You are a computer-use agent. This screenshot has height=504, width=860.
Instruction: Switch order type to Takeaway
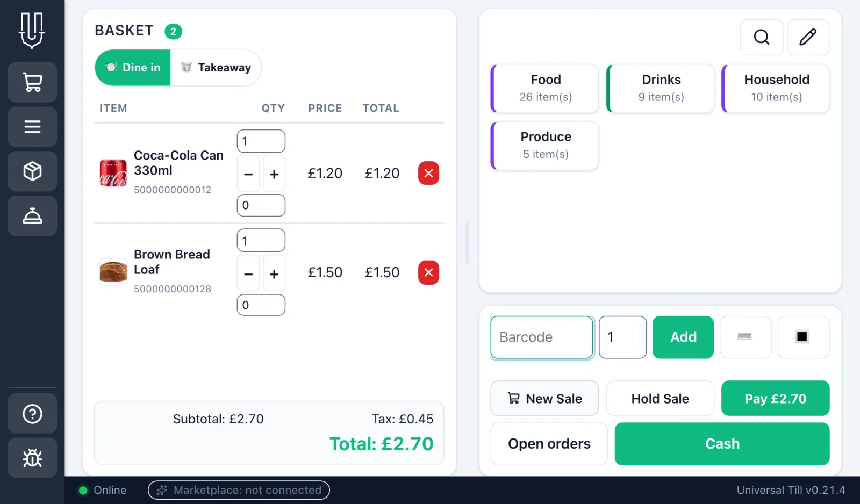[216, 68]
